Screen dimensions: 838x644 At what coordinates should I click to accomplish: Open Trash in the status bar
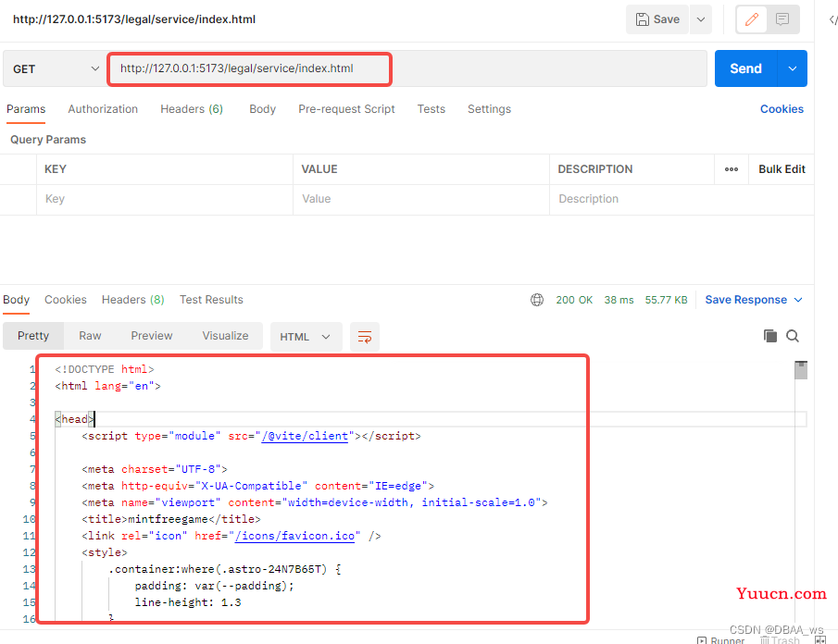781,639
